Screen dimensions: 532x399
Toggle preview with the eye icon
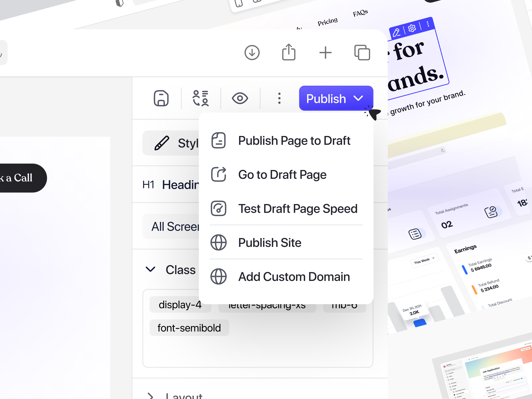pos(240,98)
